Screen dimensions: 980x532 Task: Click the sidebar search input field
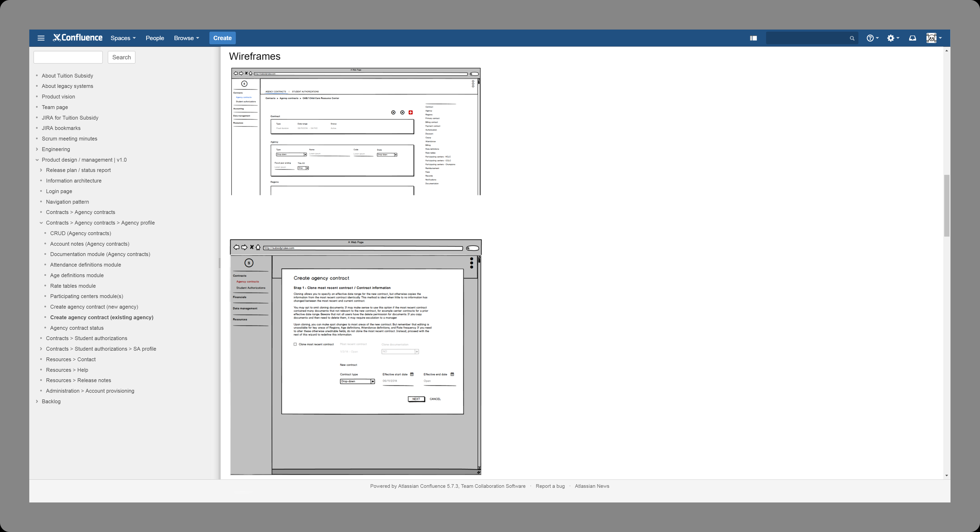tap(68, 57)
